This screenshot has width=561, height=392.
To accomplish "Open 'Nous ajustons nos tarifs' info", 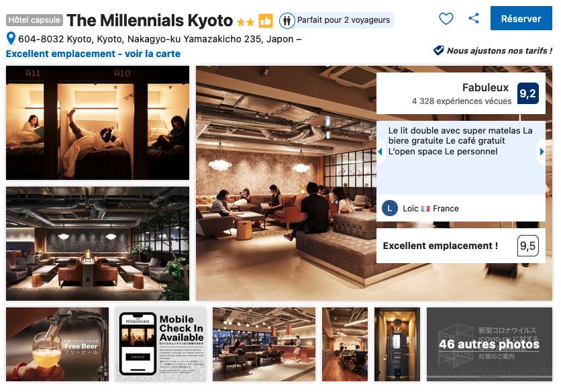I will [x=499, y=51].
